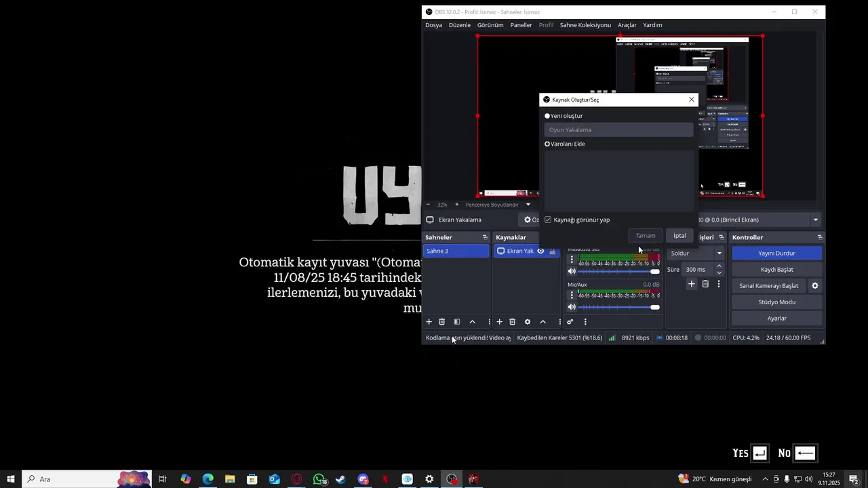This screenshot has width=868, height=488.
Task: Float the Kontroller dock panel
Action: click(820, 237)
